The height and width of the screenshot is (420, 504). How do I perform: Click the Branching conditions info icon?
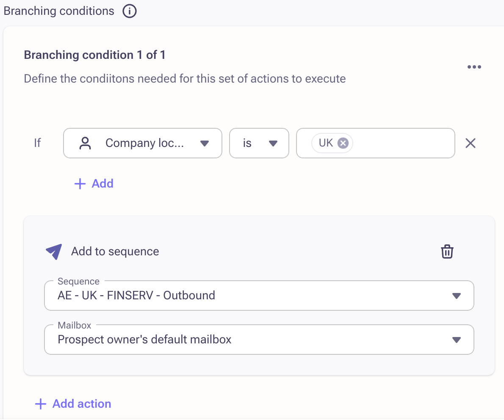coord(129,11)
